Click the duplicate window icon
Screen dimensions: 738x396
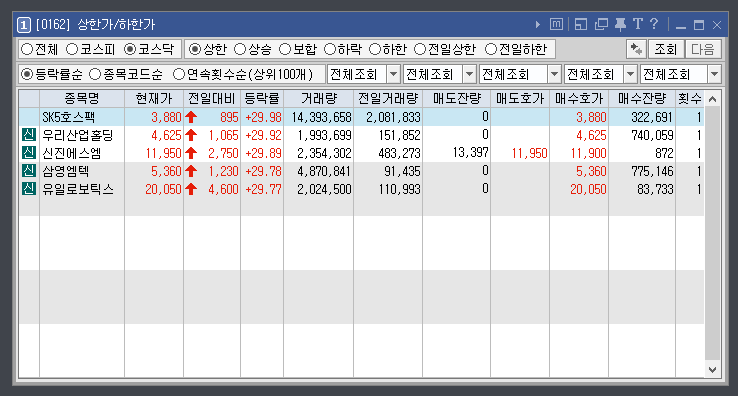pos(601,24)
